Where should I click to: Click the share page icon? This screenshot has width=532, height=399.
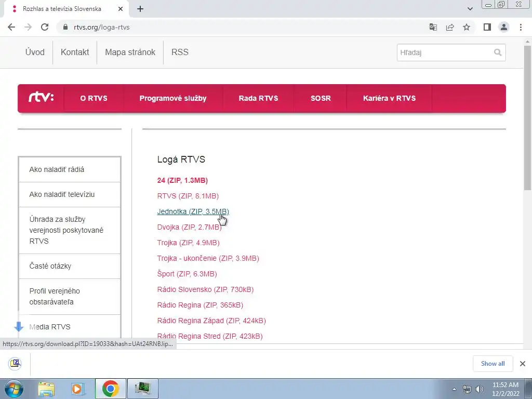(450, 27)
